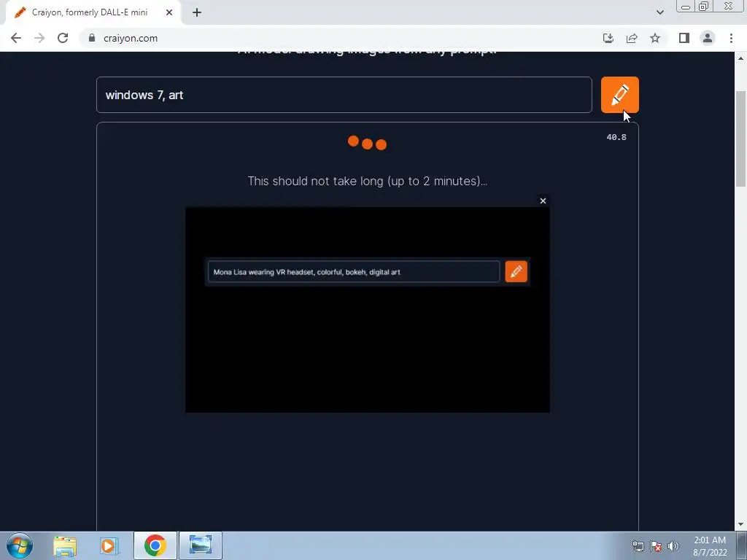The width and height of the screenshot is (747, 560).
Task: Reload the craiyon.com page
Action: tap(63, 38)
